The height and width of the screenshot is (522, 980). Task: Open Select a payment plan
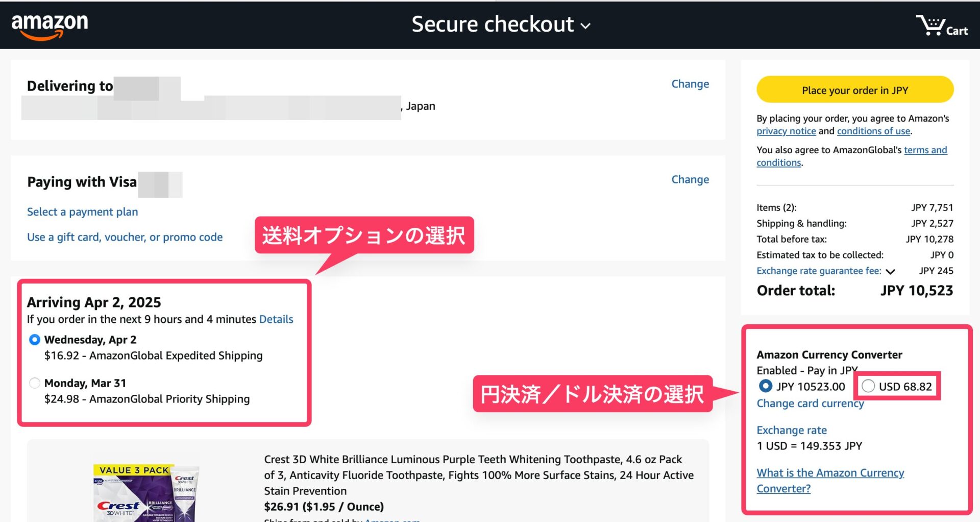pyautogui.click(x=82, y=212)
